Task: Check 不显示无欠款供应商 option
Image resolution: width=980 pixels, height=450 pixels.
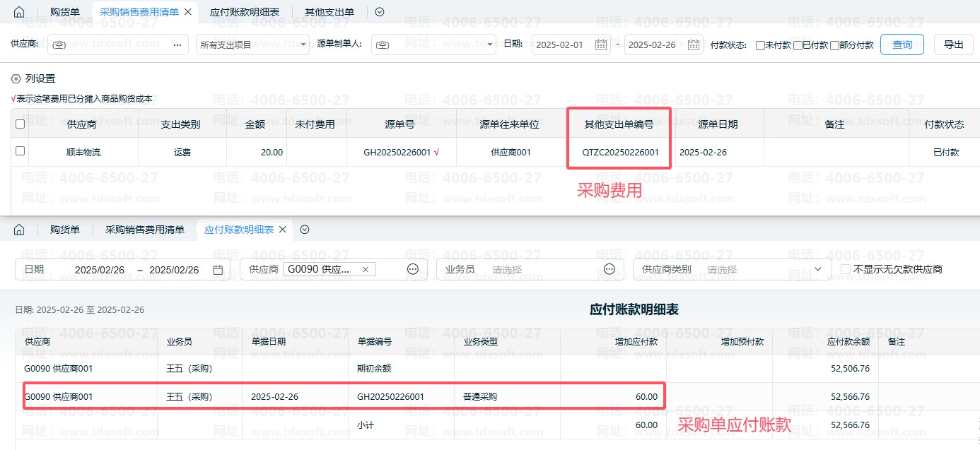Action: coord(846,269)
